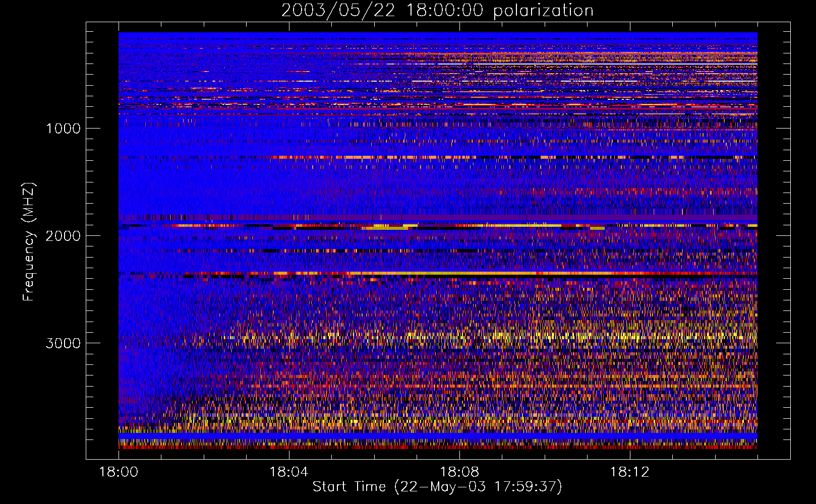Click the plot title "2003/05/22 18:00:00 polarization"
This screenshot has width=816, height=504.
[437, 11]
